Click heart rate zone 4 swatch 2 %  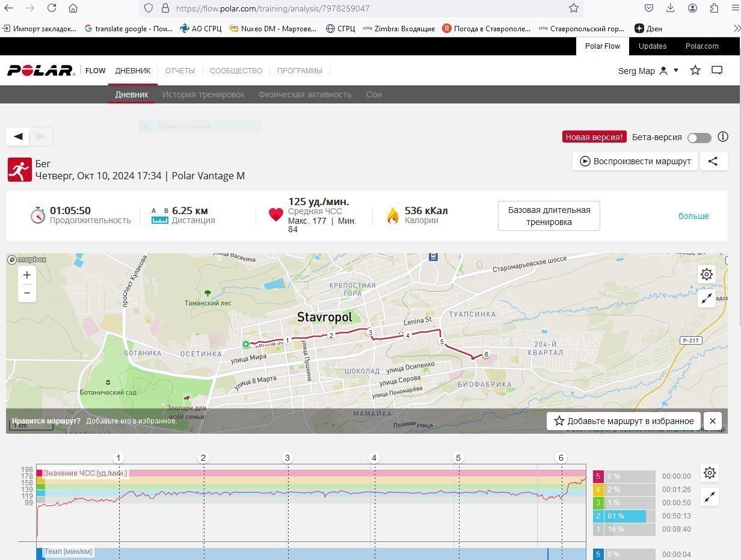tap(598, 490)
